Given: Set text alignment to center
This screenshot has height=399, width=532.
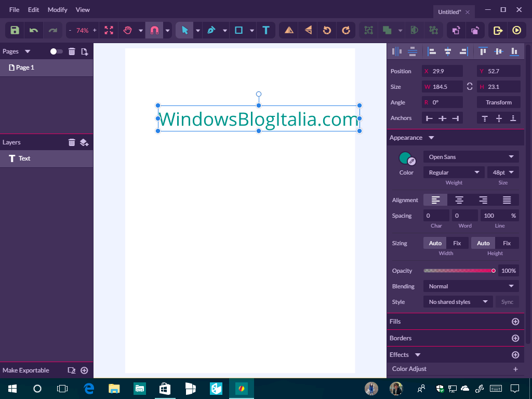Looking at the screenshot, I should click(459, 200).
